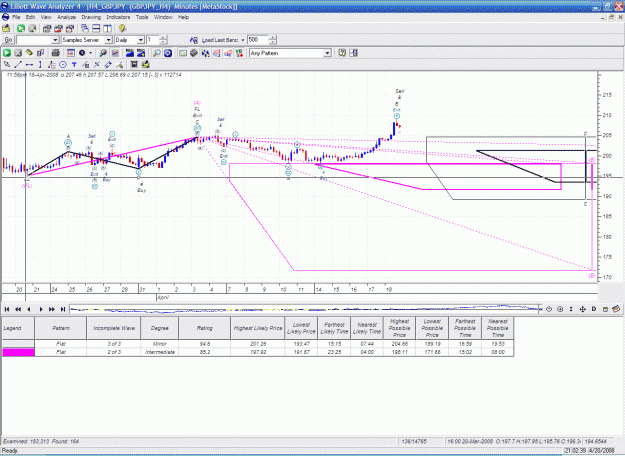Click the white legend swatch for Minor row
The image size is (625, 456).
(x=18, y=344)
